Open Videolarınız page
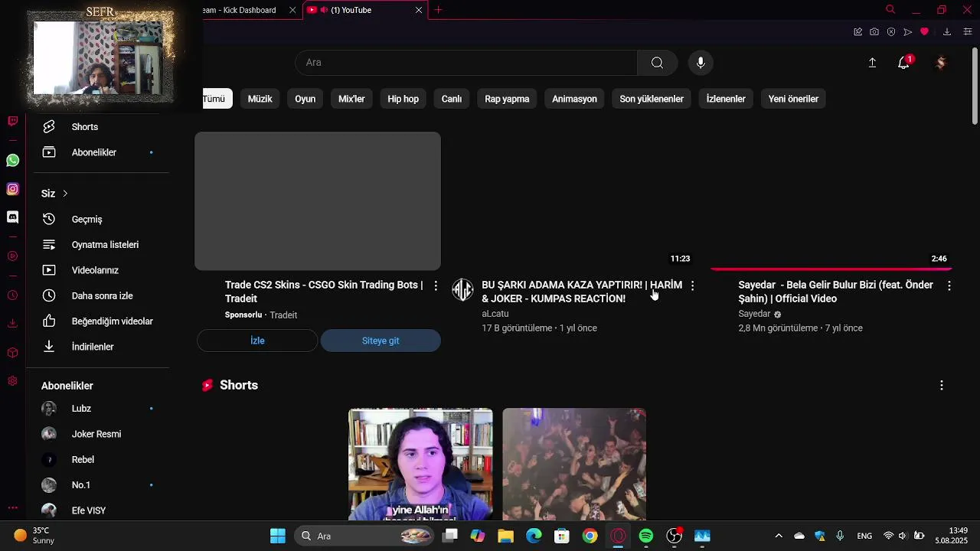 [98, 270]
